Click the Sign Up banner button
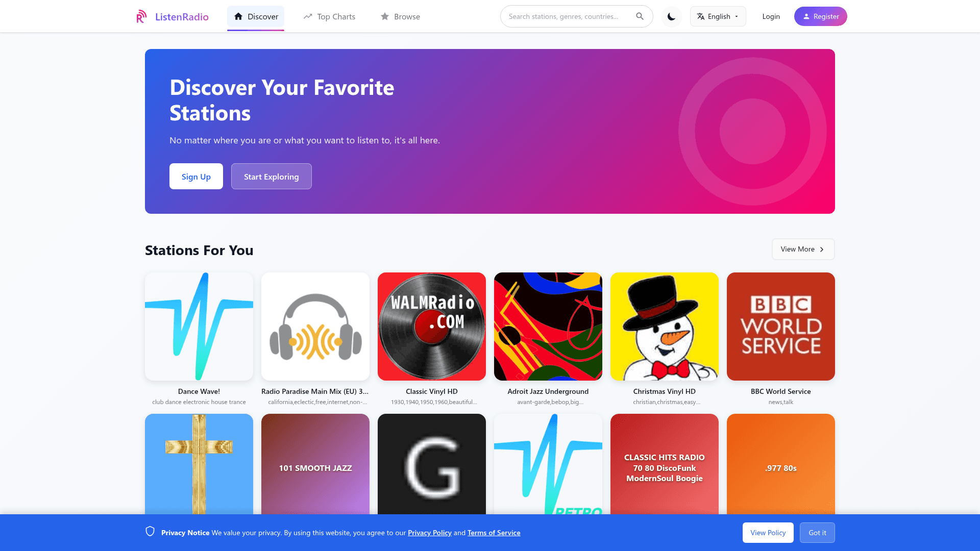The height and width of the screenshot is (551, 980). click(196, 177)
